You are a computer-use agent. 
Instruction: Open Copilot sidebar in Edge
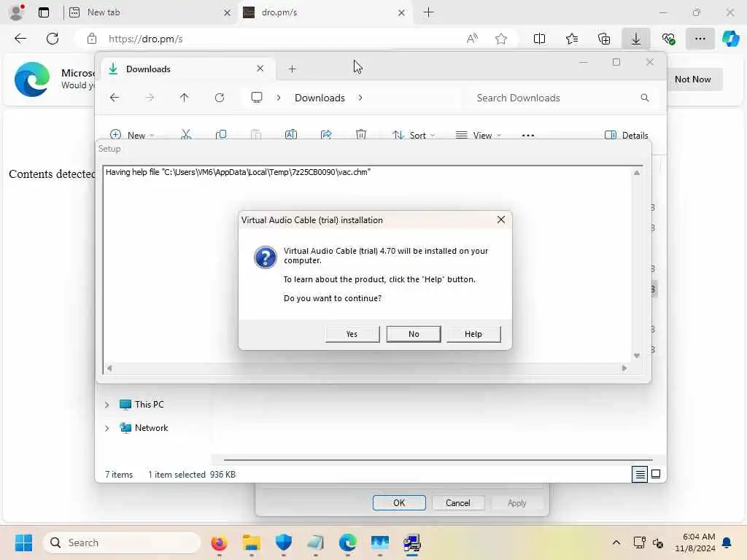[x=731, y=39]
